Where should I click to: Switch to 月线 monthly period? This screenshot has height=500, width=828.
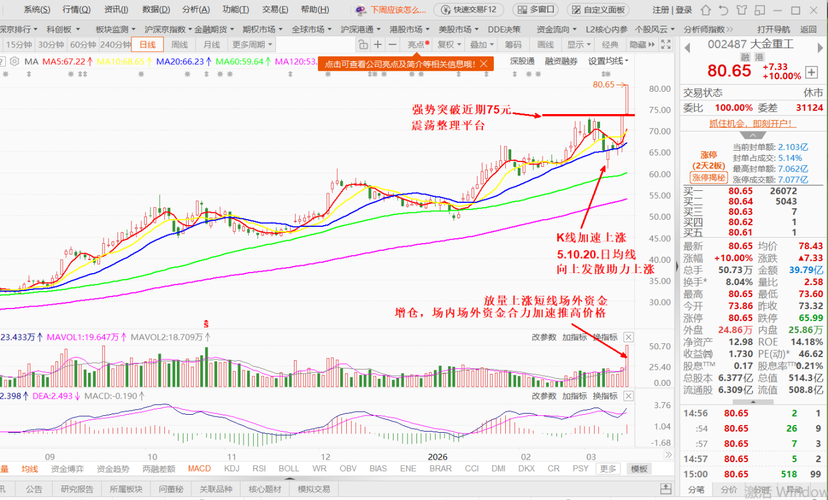[x=211, y=45]
